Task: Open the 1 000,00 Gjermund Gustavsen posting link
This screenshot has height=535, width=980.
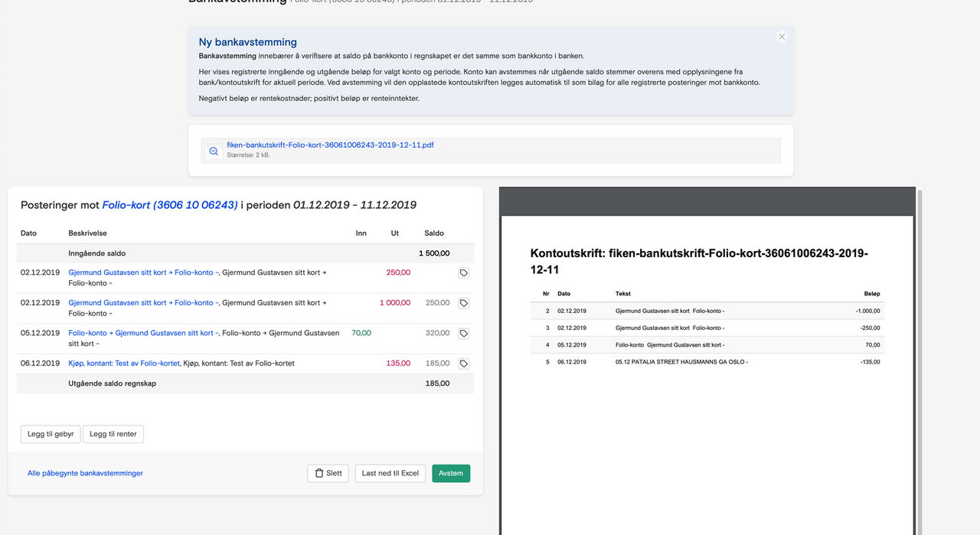Action: 143,303
